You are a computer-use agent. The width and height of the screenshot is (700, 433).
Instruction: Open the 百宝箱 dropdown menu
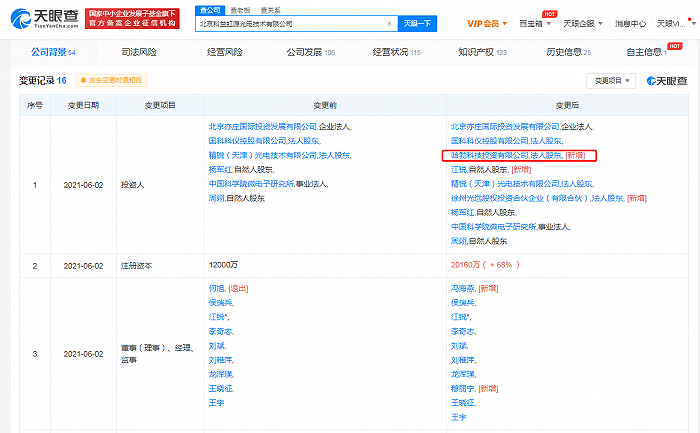pos(535,24)
